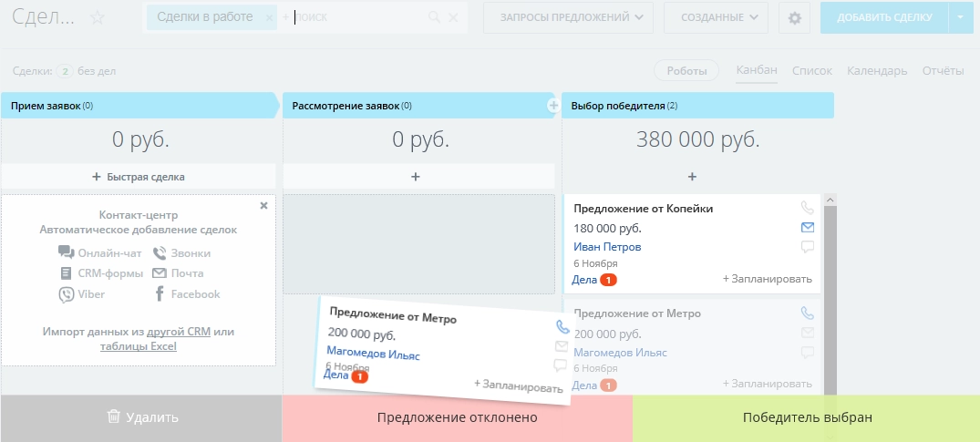Close the Контакт-центр hint box

click(263, 205)
